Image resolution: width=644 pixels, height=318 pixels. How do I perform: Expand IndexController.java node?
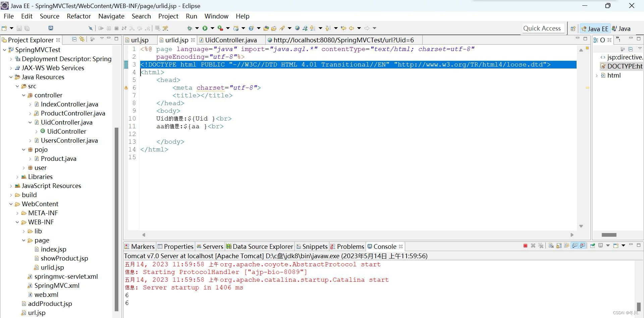(30, 104)
